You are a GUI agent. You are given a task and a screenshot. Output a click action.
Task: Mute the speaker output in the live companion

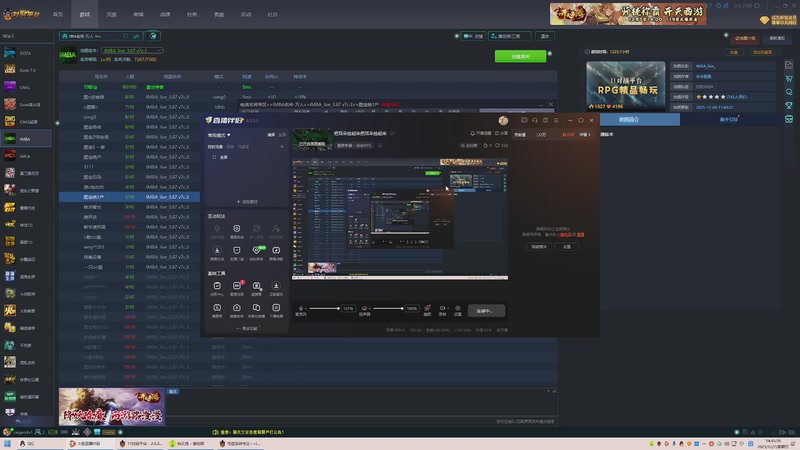[x=364, y=309]
